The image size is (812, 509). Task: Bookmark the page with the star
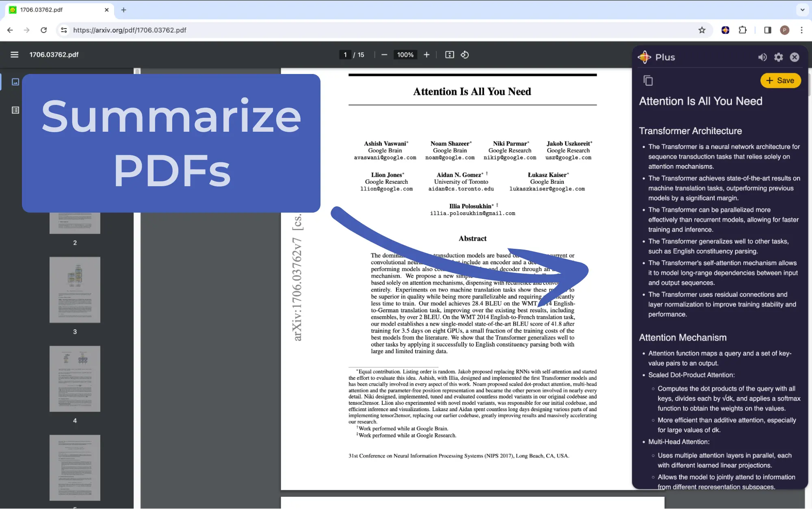[702, 30]
